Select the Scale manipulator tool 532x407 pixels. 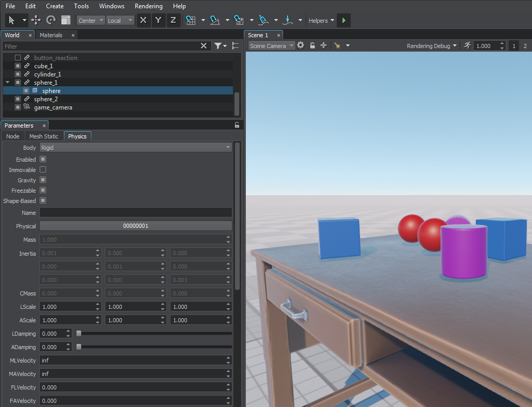click(x=66, y=20)
